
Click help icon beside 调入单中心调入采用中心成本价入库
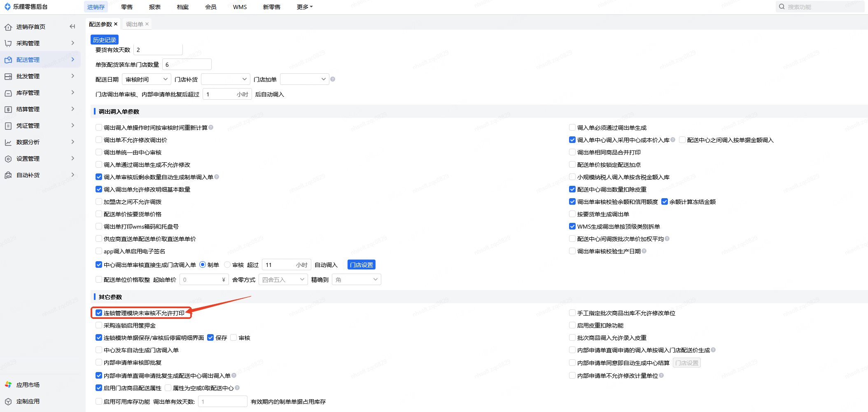pyautogui.click(x=673, y=140)
